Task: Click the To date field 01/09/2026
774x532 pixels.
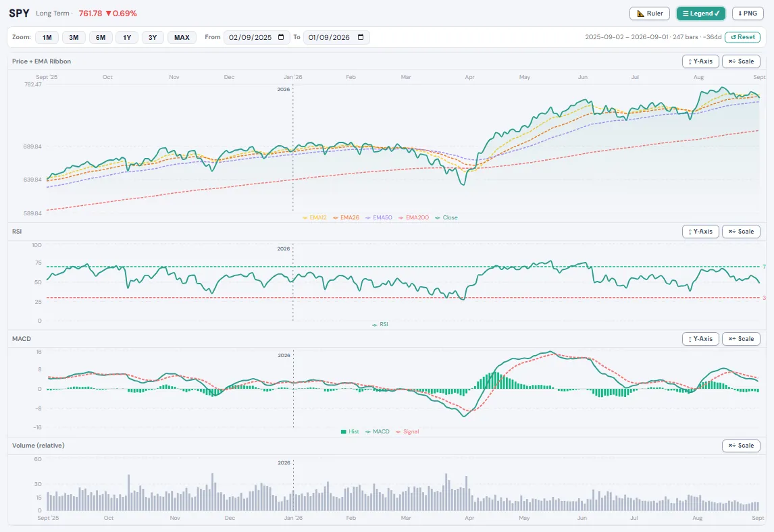Action: [x=336, y=38]
